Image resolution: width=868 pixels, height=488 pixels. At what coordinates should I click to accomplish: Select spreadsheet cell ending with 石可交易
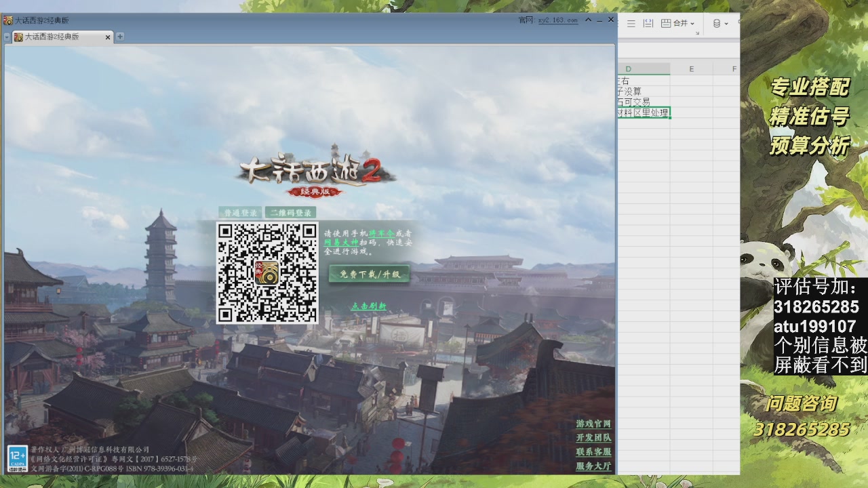coord(644,102)
